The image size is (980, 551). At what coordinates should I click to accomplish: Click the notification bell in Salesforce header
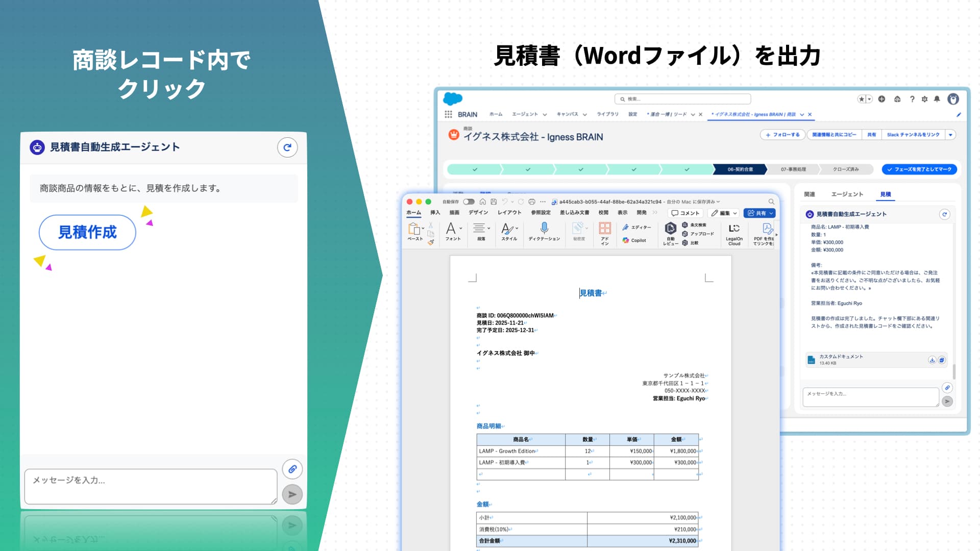click(937, 99)
